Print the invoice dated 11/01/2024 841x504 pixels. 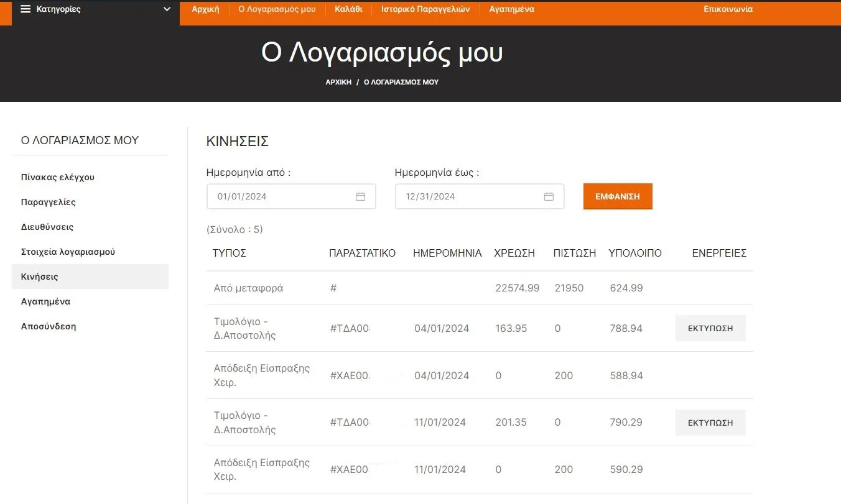point(710,423)
